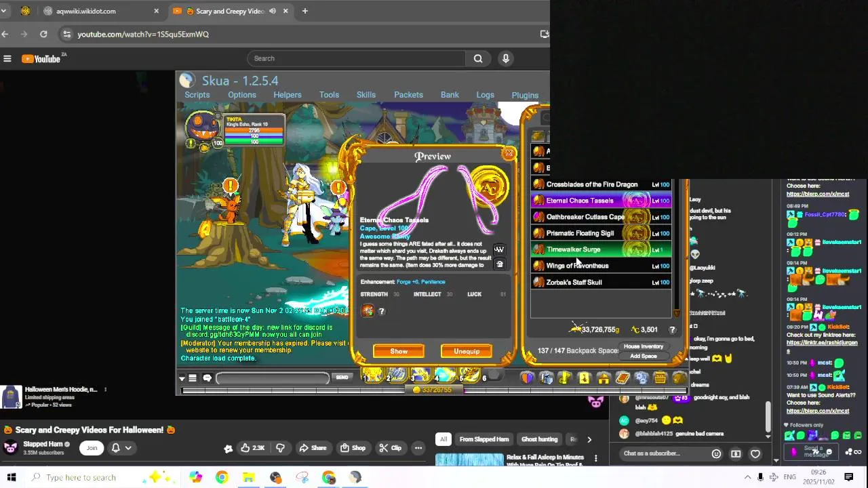Open the game chat channel dropdown arrow
The height and width of the screenshot is (488, 868).
(182, 378)
